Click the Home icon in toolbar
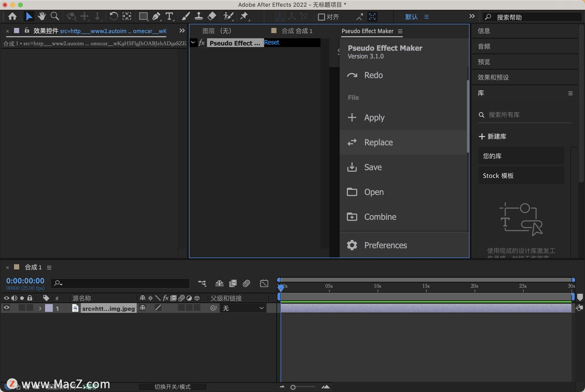585x392 pixels. point(12,16)
